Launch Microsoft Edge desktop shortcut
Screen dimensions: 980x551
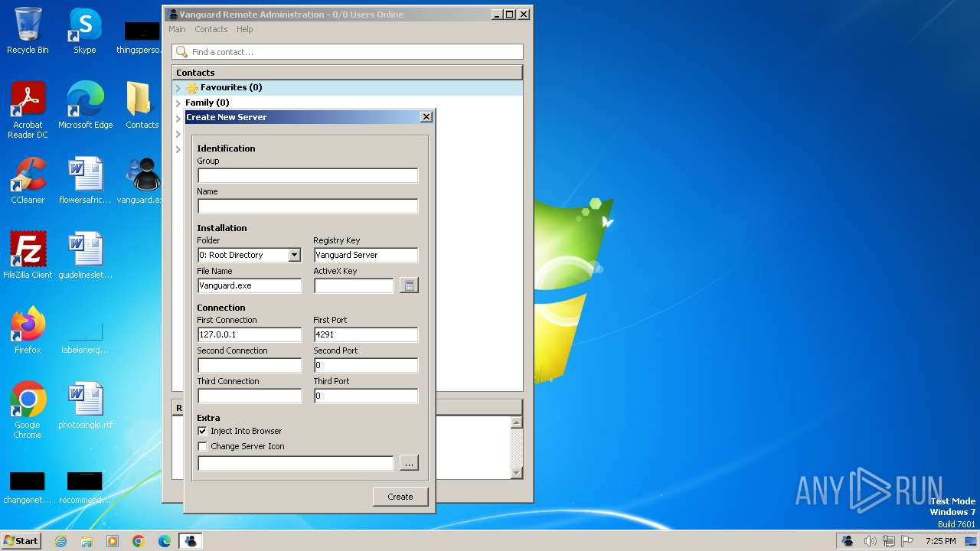point(85,106)
